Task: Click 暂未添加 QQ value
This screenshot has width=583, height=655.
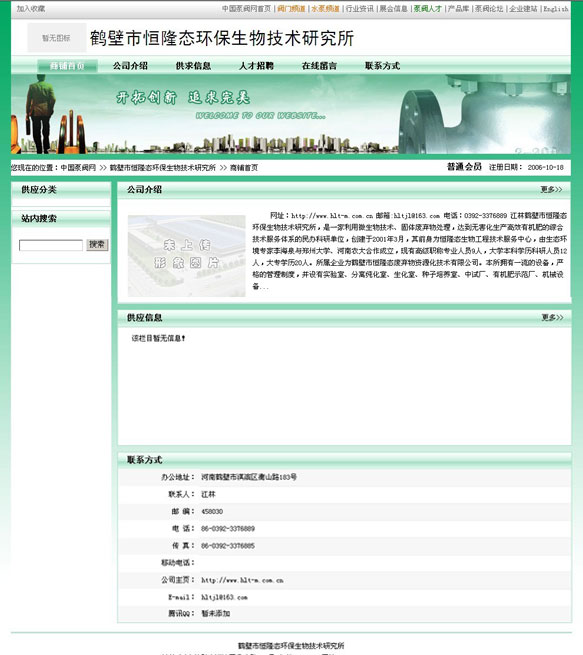Action: click(215, 614)
